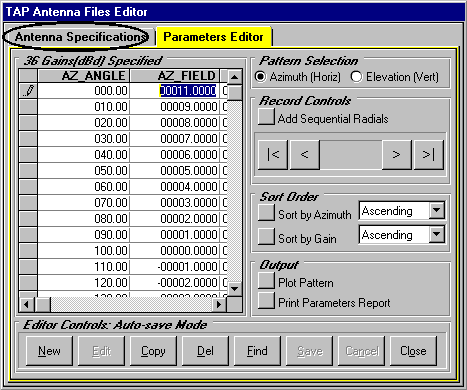Open the Sort by Gain order dropdown
The width and height of the screenshot is (467, 390).
click(437, 234)
